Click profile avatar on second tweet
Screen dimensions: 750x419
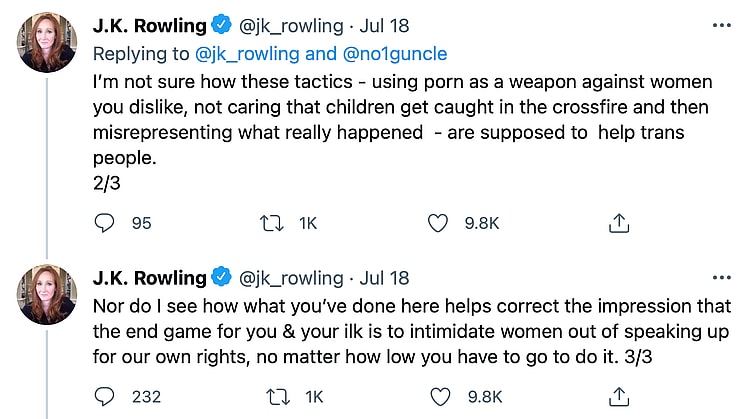[45, 292]
